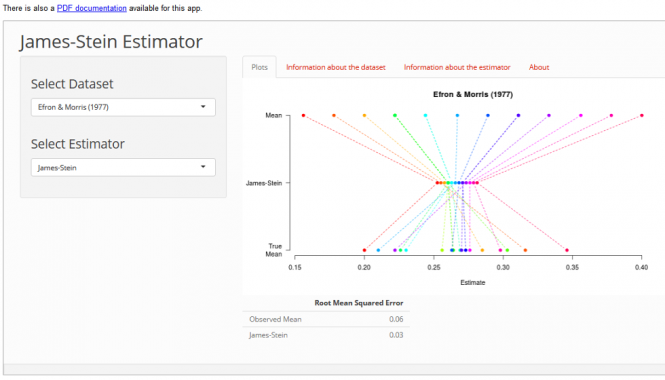Click the Observed Mean table row
Image resolution: width=665 pixels, height=380 pixels.
click(326, 319)
